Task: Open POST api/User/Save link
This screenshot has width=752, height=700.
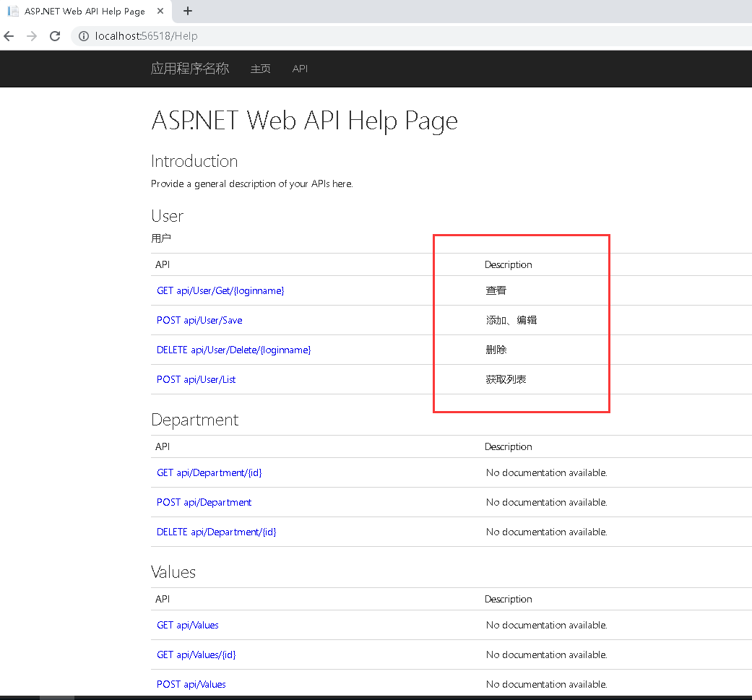Action: (199, 320)
